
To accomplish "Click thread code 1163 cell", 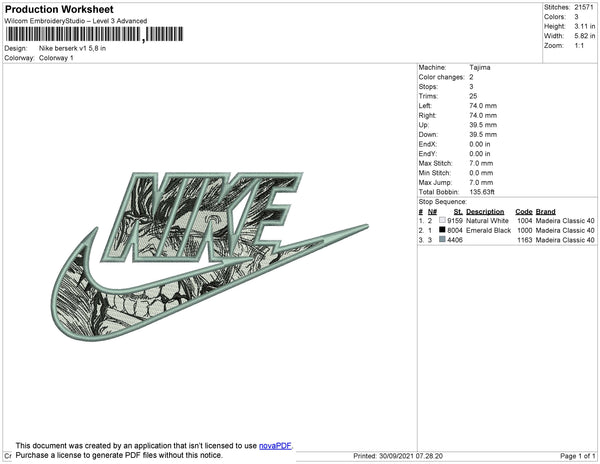I will tap(524, 240).
